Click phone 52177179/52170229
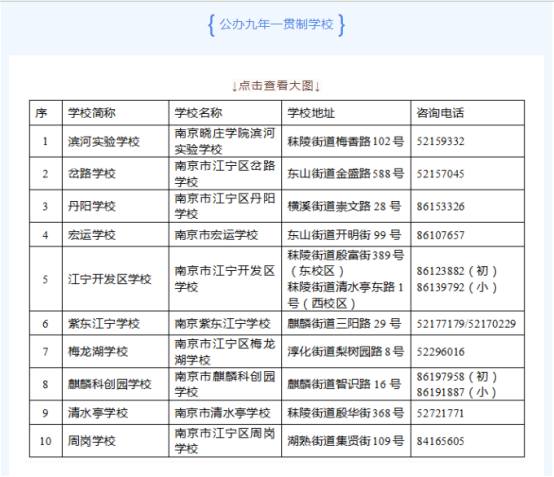The height and width of the screenshot is (477, 554). 466,324
